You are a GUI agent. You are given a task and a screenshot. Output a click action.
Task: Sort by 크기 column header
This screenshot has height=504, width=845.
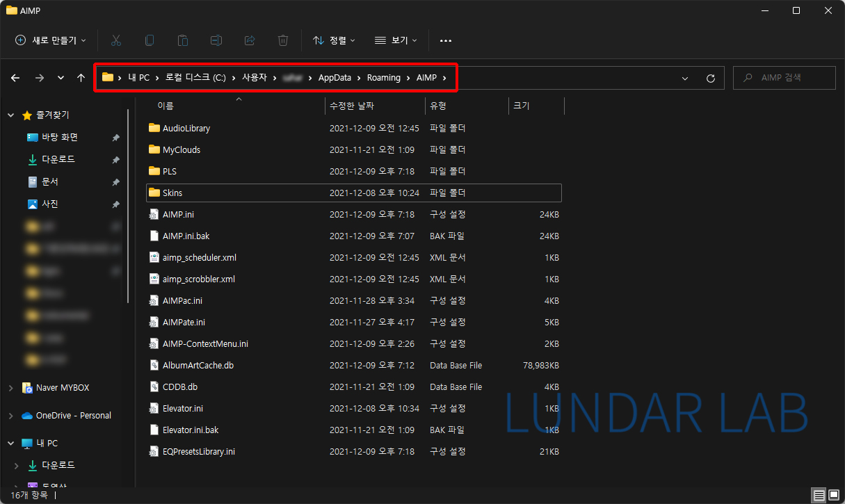click(521, 106)
